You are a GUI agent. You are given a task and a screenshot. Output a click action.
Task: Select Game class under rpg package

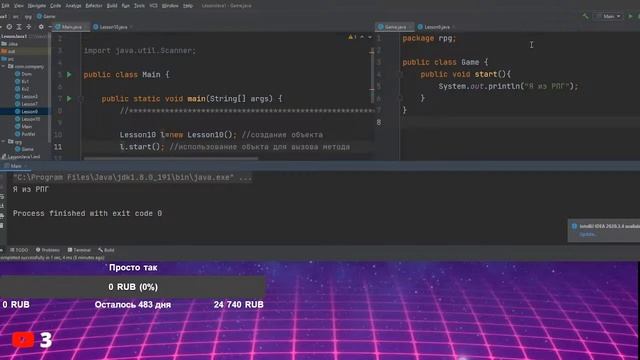[24, 149]
